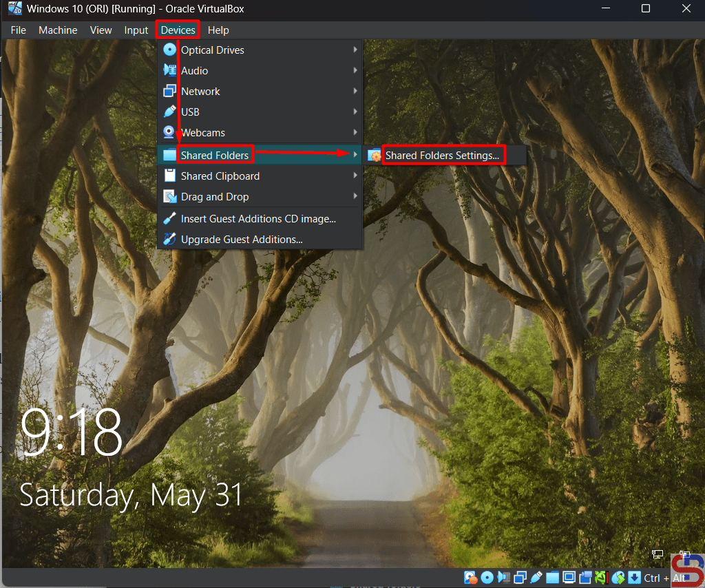This screenshot has width=705, height=588.
Task: Click the green CPU indicator in status bar
Action: 602,578
